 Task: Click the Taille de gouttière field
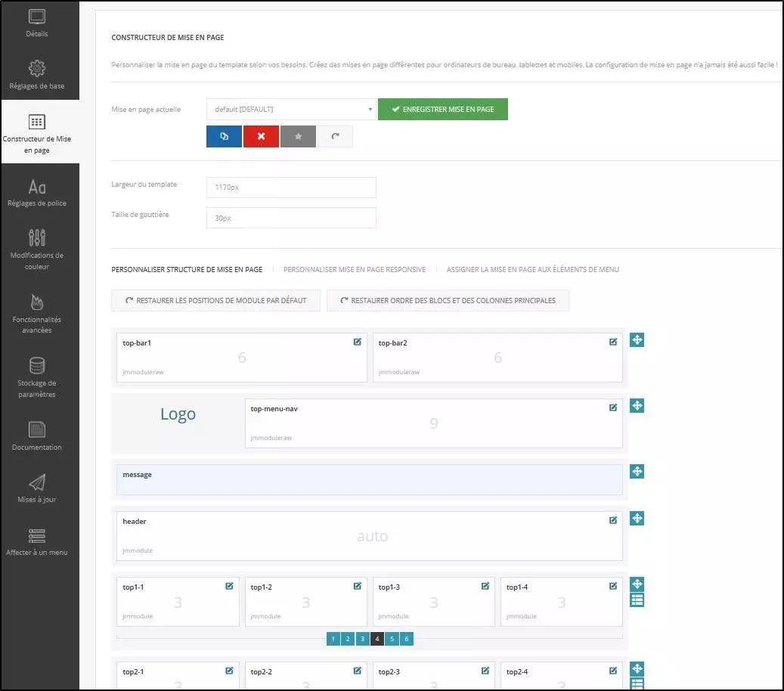click(x=291, y=218)
